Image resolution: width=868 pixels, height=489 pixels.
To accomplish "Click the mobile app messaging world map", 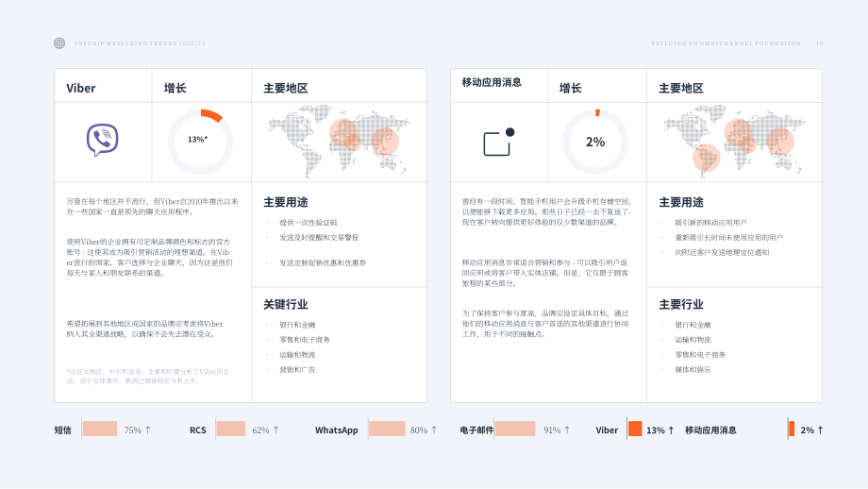I will pyautogui.click(x=734, y=142).
